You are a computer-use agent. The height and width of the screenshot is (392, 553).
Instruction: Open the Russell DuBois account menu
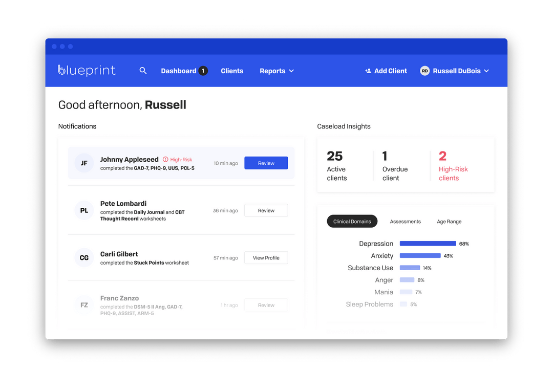point(455,71)
